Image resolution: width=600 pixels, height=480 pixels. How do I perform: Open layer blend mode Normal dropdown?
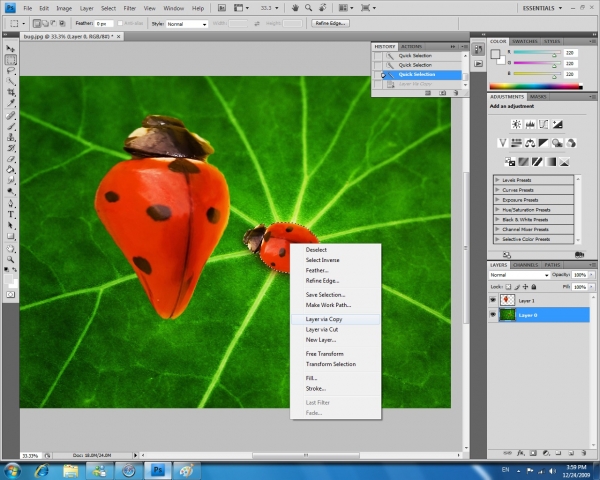point(519,275)
